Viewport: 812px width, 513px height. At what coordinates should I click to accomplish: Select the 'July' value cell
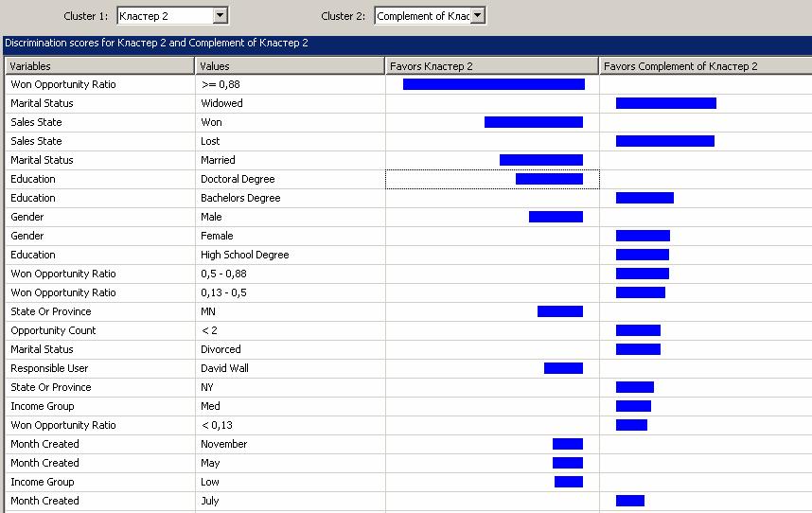click(291, 501)
